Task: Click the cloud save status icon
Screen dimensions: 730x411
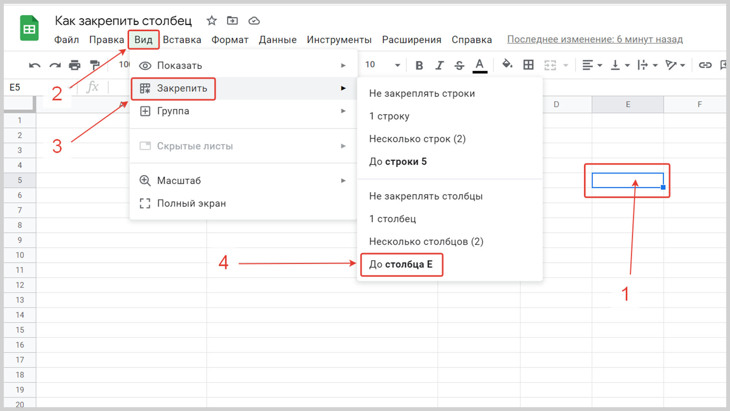Action: click(254, 20)
